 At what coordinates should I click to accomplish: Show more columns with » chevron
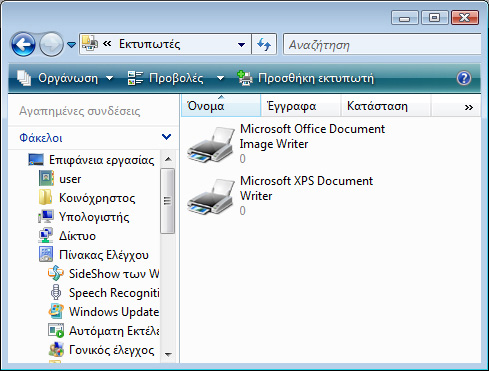[469, 107]
